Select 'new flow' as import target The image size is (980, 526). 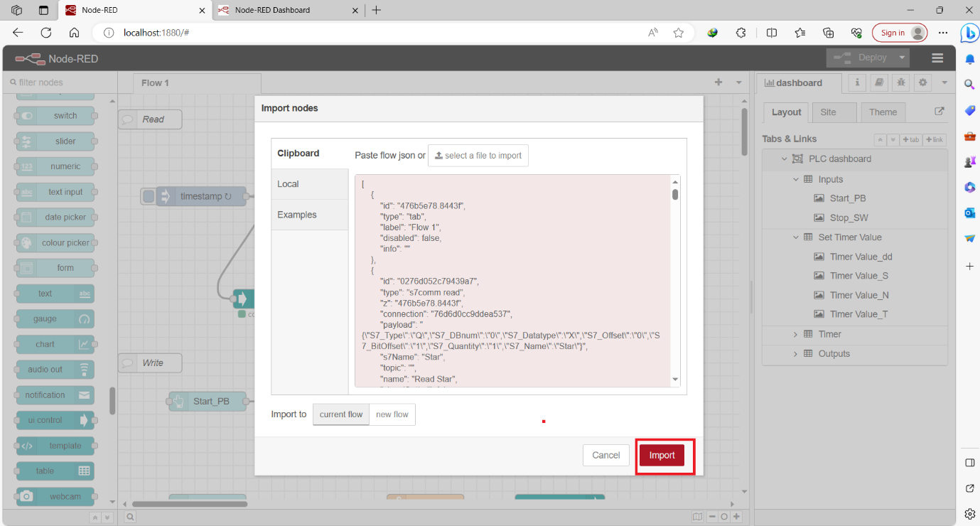pos(392,414)
